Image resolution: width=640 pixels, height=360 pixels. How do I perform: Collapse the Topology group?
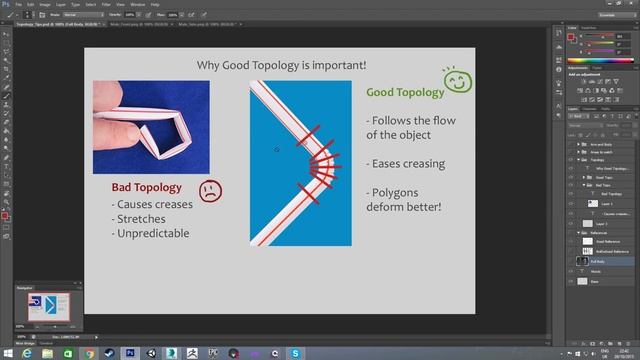[x=578, y=160]
